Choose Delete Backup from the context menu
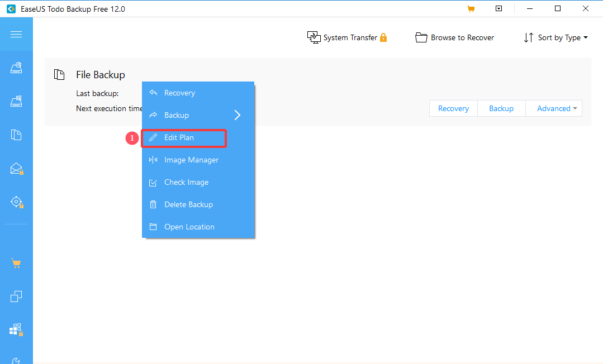603x364 pixels. [198, 204]
